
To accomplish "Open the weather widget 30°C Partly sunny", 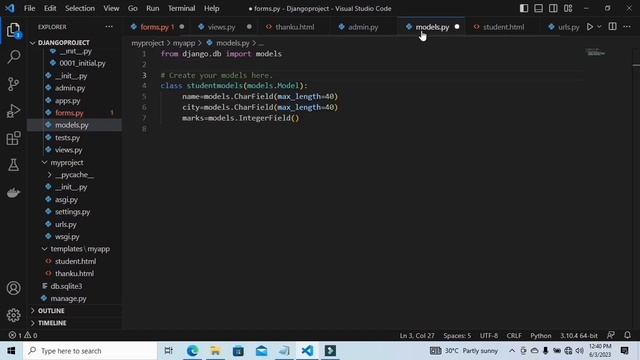I will [464, 351].
